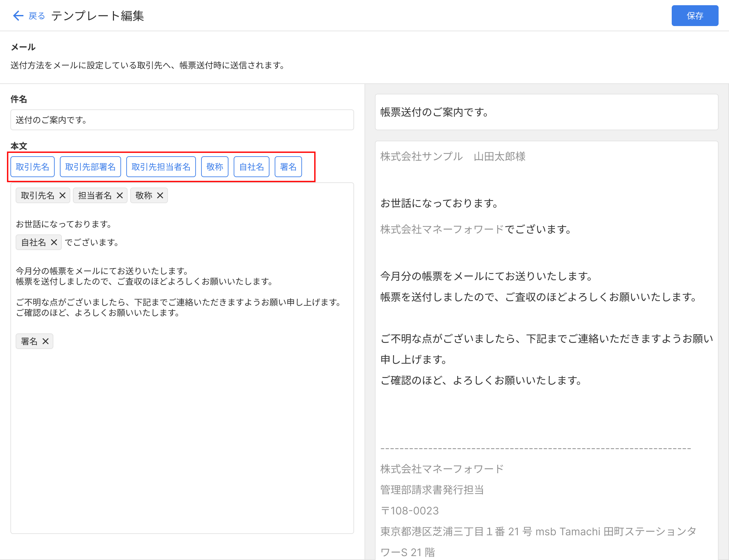Click the 自社名 tag label in the body
The height and width of the screenshot is (560, 729).
33,242
